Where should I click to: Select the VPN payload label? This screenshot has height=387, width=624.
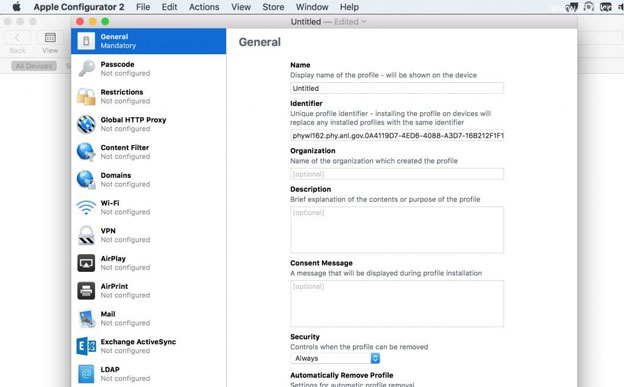[108, 231]
